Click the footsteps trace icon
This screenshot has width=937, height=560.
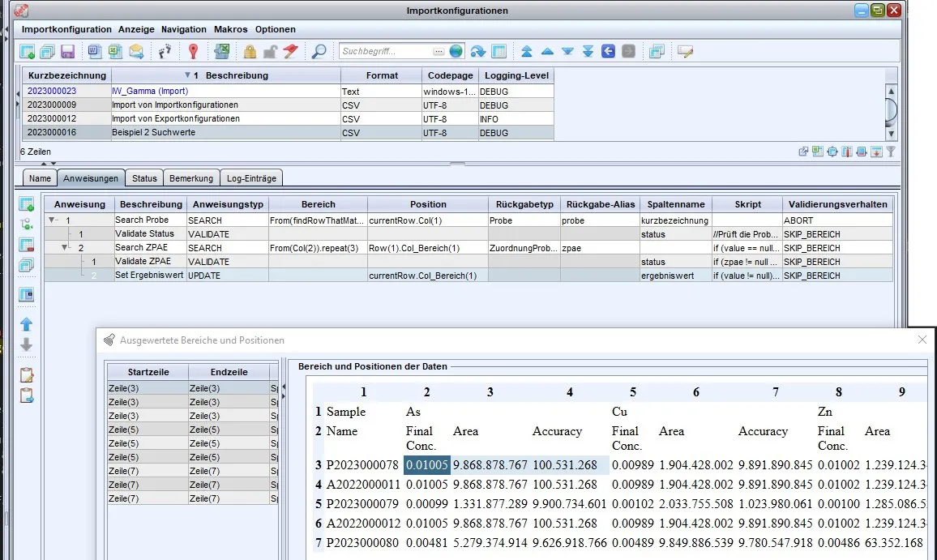point(165,51)
